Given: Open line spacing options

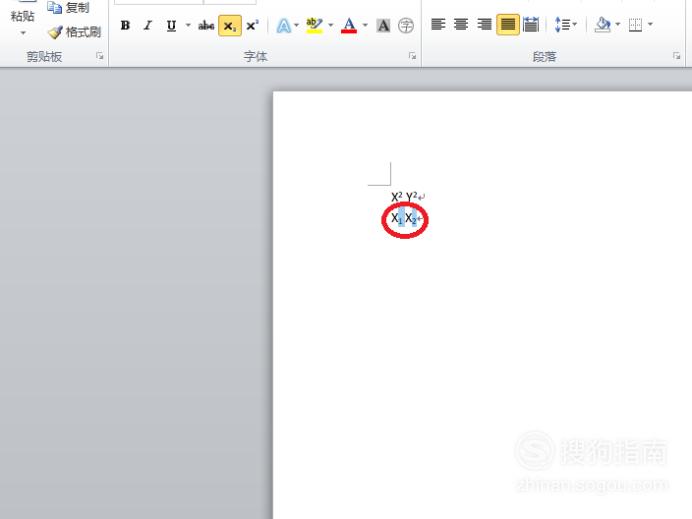Looking at the screenshot, I should tap(566, 24).
